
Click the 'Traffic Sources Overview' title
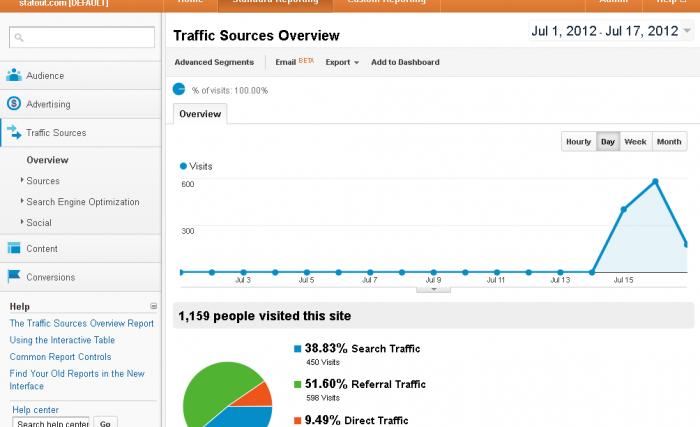tap(256, 36)
